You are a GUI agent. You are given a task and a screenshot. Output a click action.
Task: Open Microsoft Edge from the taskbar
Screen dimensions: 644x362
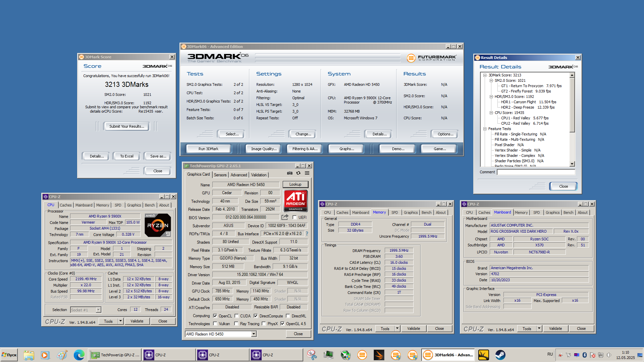coord(79,355)
